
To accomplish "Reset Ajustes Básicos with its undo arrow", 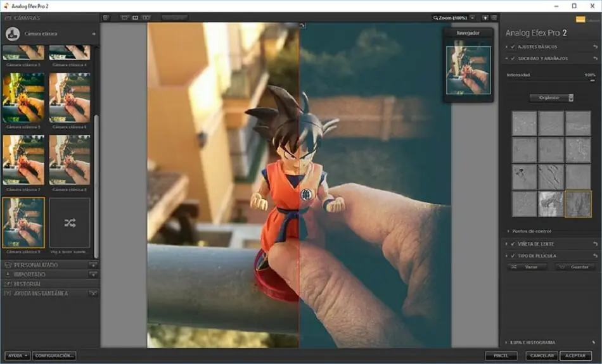I will 595,47.
